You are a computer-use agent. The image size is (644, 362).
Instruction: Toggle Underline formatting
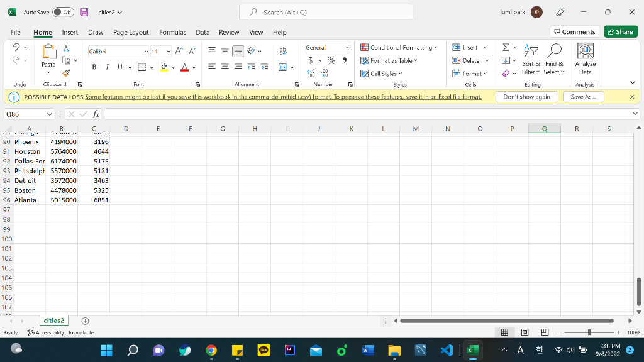coord(120,67)
